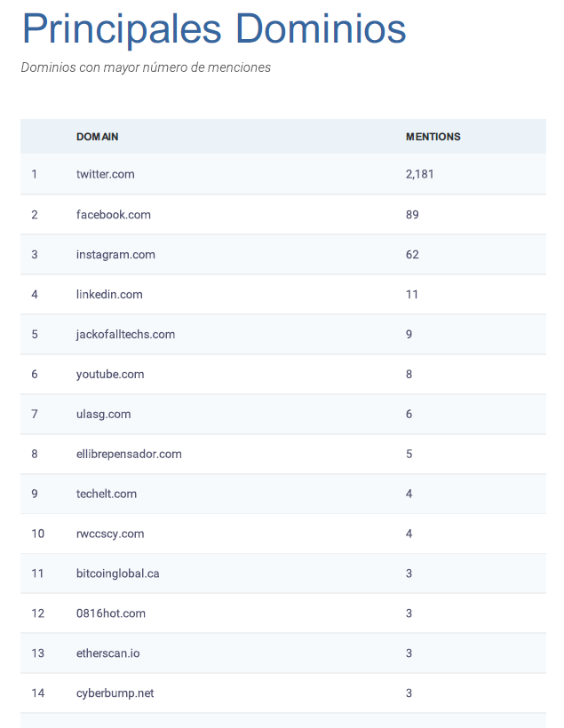
Task: Select techelt.com in the list
Action: click(107, 494)
